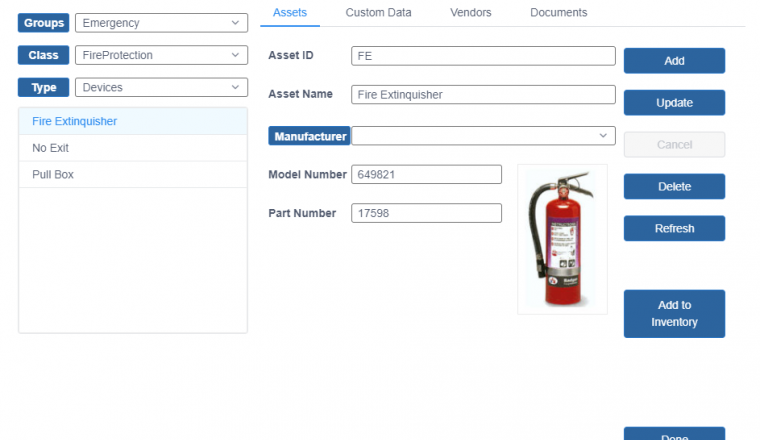Click the Done button

[x=674, y=434]
